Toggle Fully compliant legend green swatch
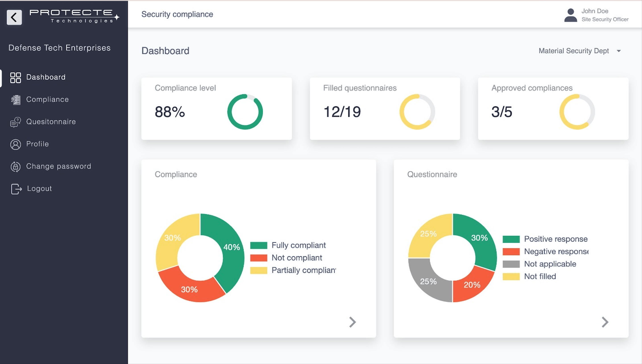 pos(259,245)
